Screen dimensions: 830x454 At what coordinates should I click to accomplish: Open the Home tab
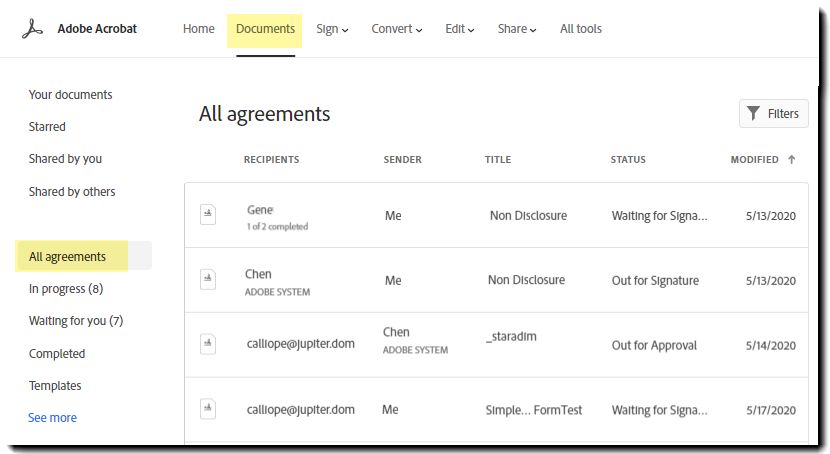[199, 29]
